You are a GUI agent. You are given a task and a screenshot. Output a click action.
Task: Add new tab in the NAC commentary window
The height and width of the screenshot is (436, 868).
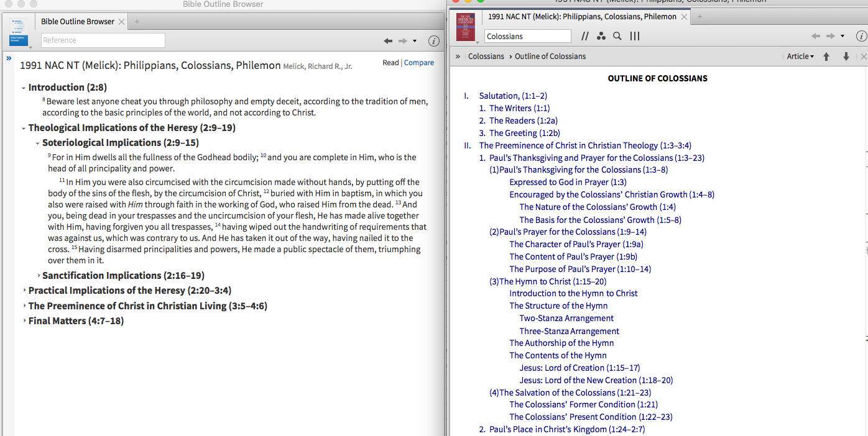click(699, 17)
